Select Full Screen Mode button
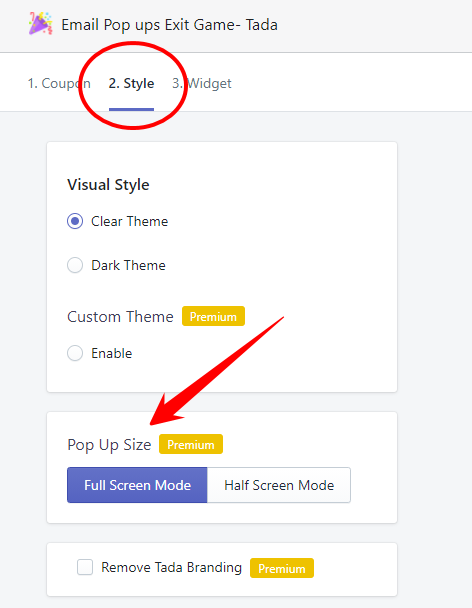472x608 pixels. click(137, 485)
